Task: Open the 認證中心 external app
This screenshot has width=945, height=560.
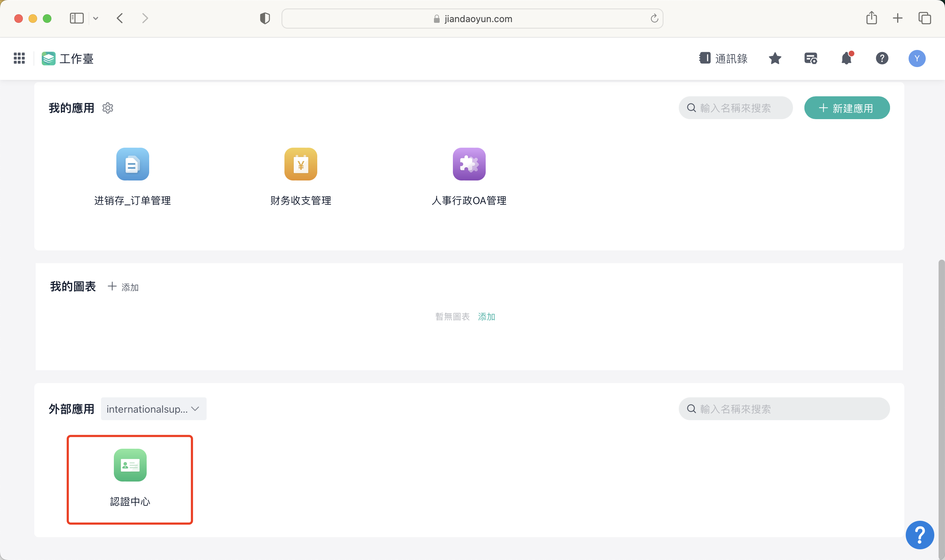Action: 130,465
